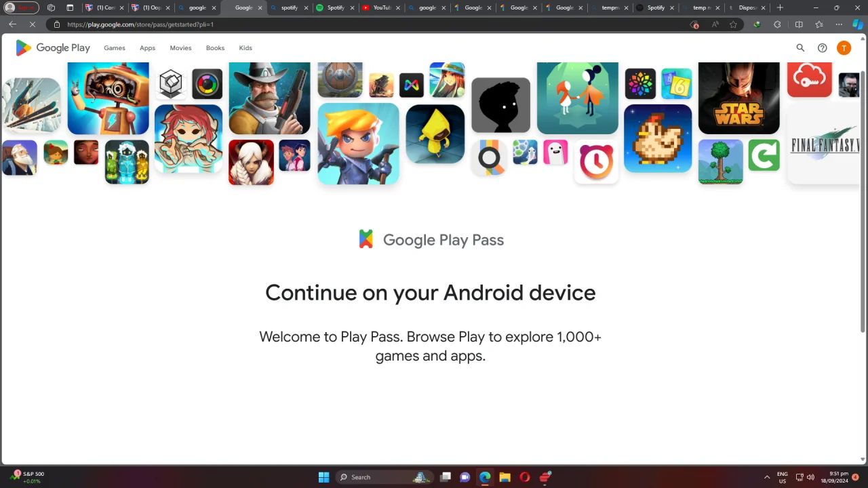Choose the red cloud key app icon
The width and height of the screenshot is (868, 488).
[x=809, y=79]
